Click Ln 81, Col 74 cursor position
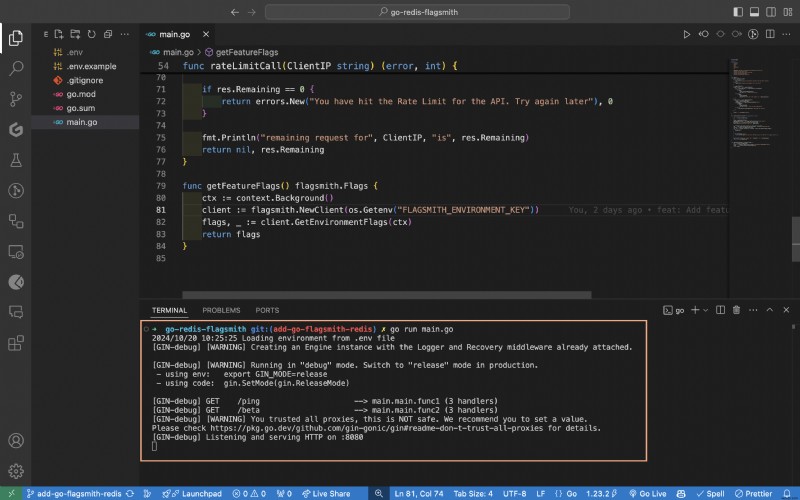 point(419,493)
